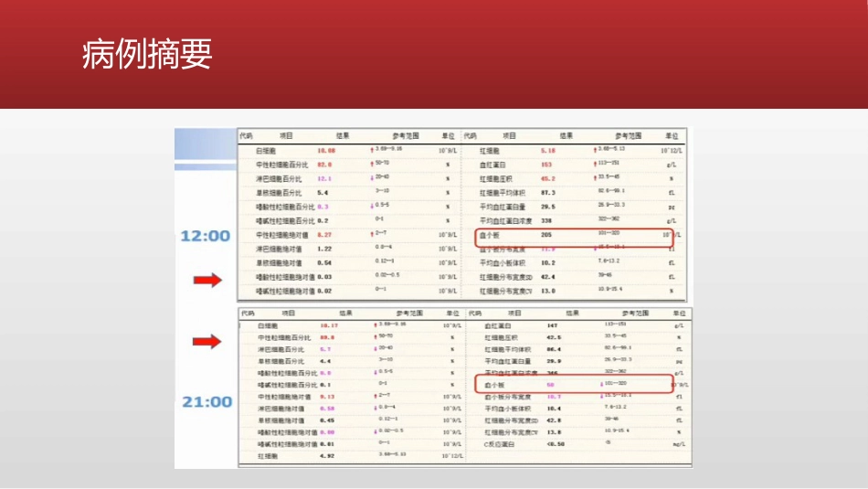Click the 21:00 time label

tap(207, 401)
